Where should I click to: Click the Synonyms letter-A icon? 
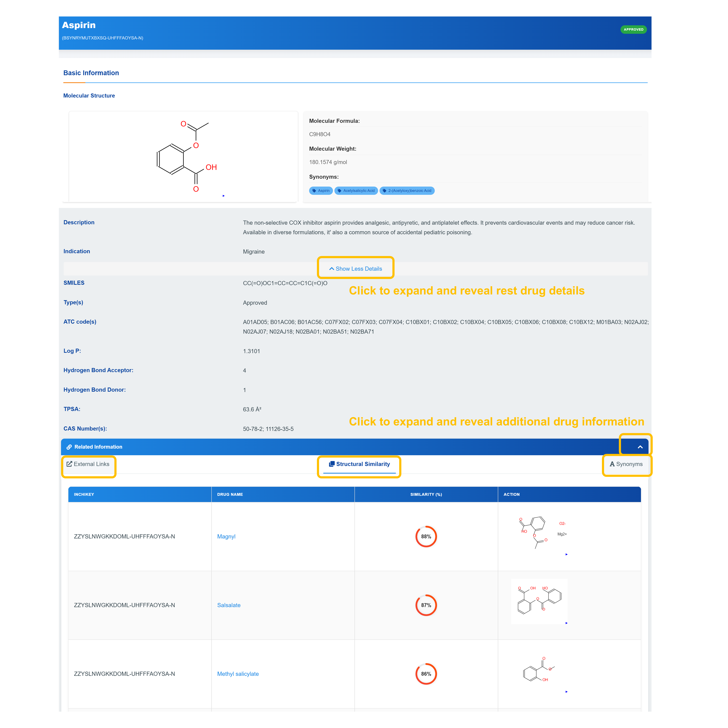coord(612,464)
